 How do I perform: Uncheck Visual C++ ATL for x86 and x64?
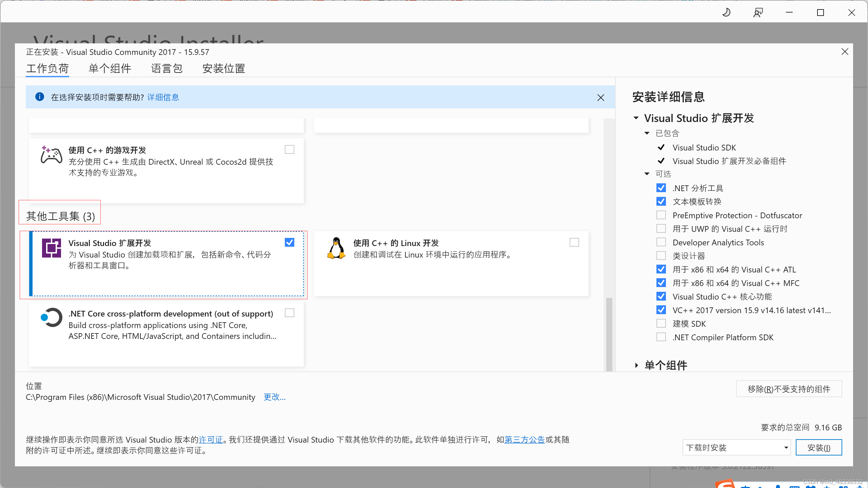pyautogui.click(x=661, y=269)
